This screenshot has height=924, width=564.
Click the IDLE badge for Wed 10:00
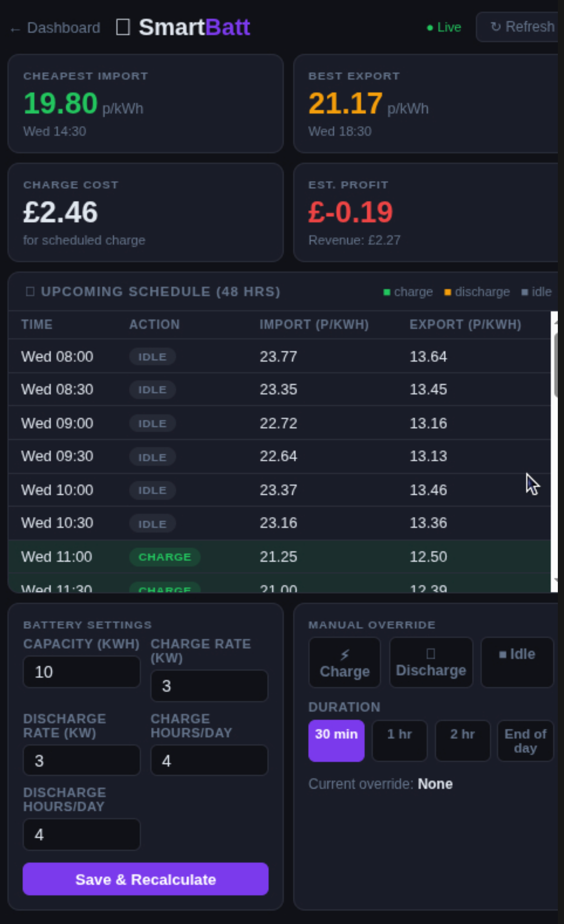152,490
